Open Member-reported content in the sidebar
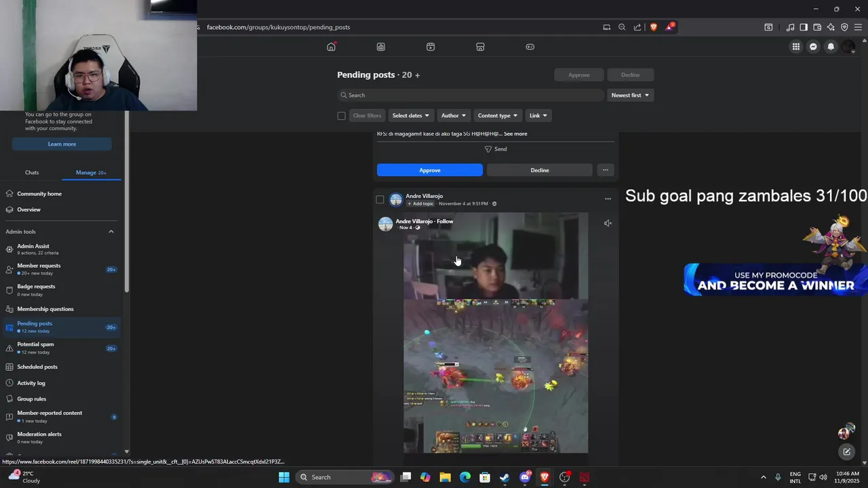This screenshot has width=868, height=488. tap(62, 416)
